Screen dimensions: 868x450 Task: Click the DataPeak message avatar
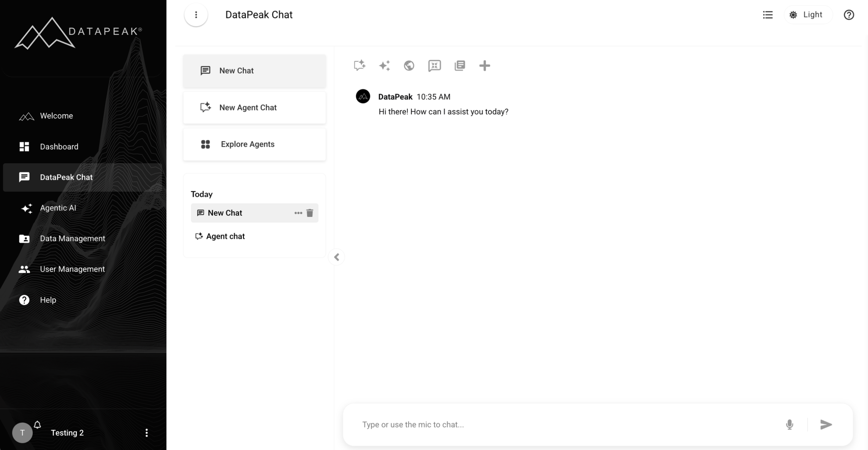coord(363,97)
